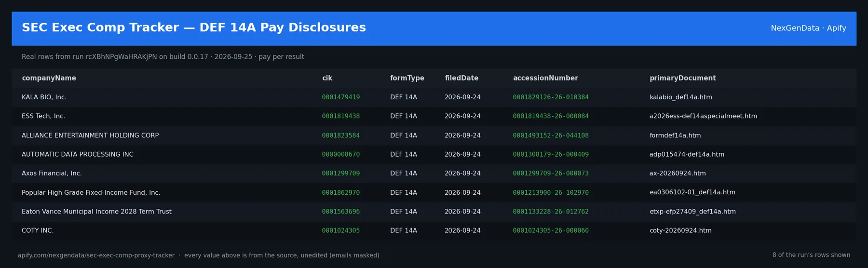Click a2026ess-def14aspecialmeet.htm document name

pos(703,116)
